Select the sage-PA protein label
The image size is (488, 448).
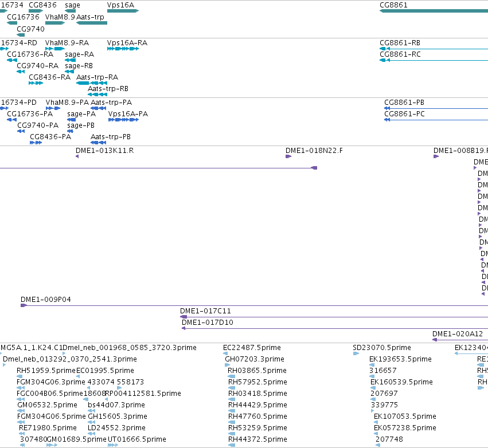[81, 114]
